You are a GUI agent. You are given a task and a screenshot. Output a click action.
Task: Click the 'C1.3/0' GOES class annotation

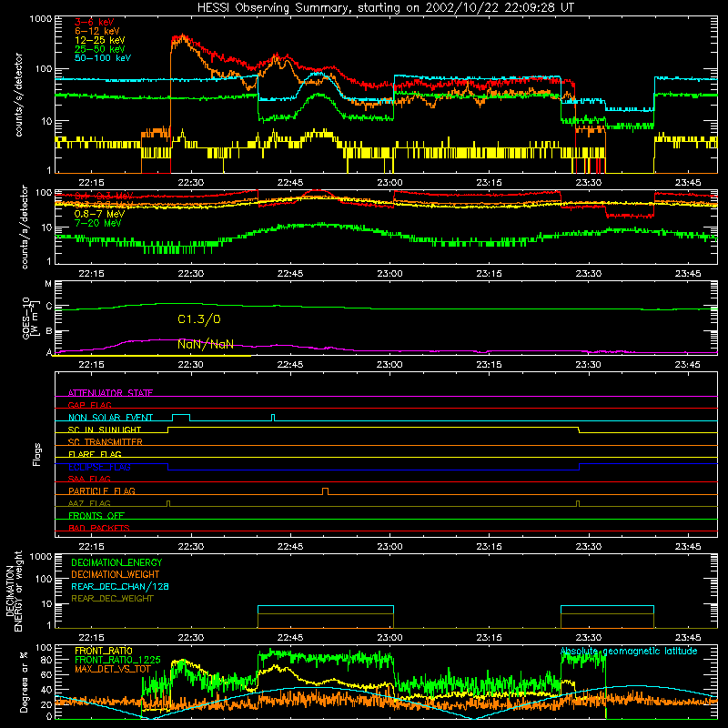point(199,319)
